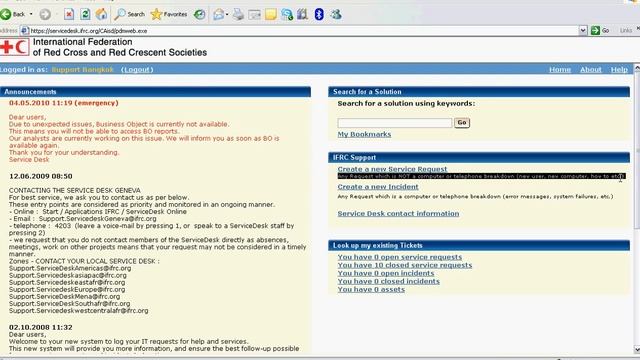Screen dimensions: 640x360
Task: Open My Bookmarks link
Action: coord(364,134)
